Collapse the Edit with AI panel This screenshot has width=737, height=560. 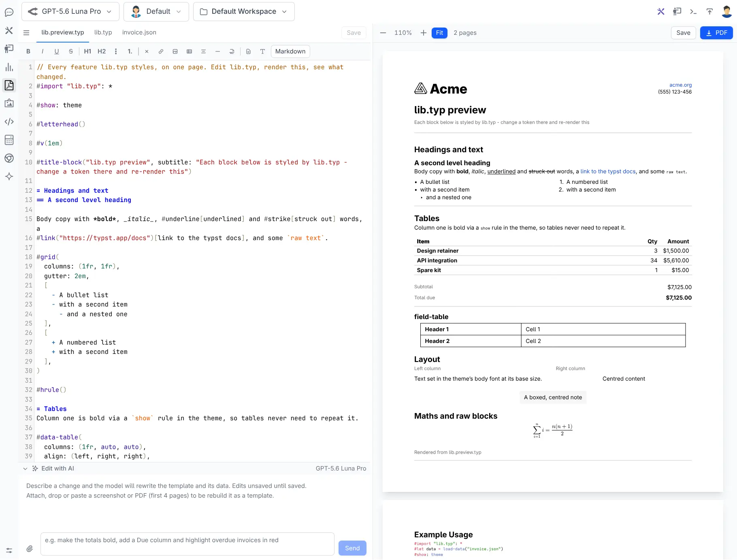[x=25, y=468]
